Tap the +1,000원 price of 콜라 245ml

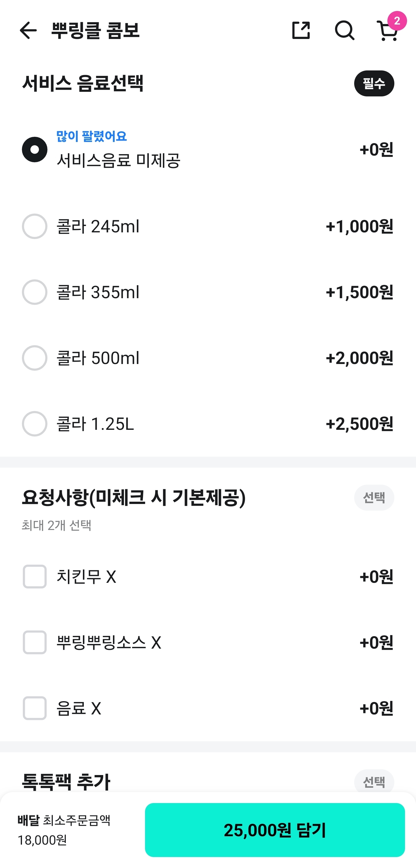coord(359,226)
